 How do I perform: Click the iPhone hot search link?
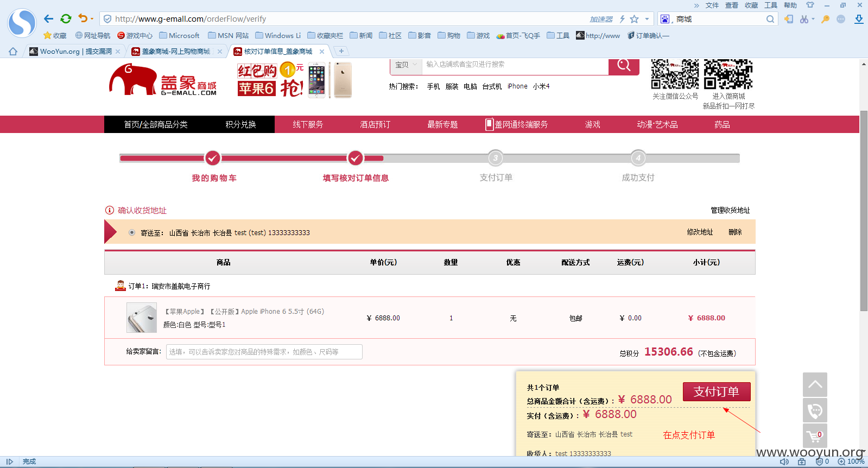pyautogui.click(x=517, y=86)
